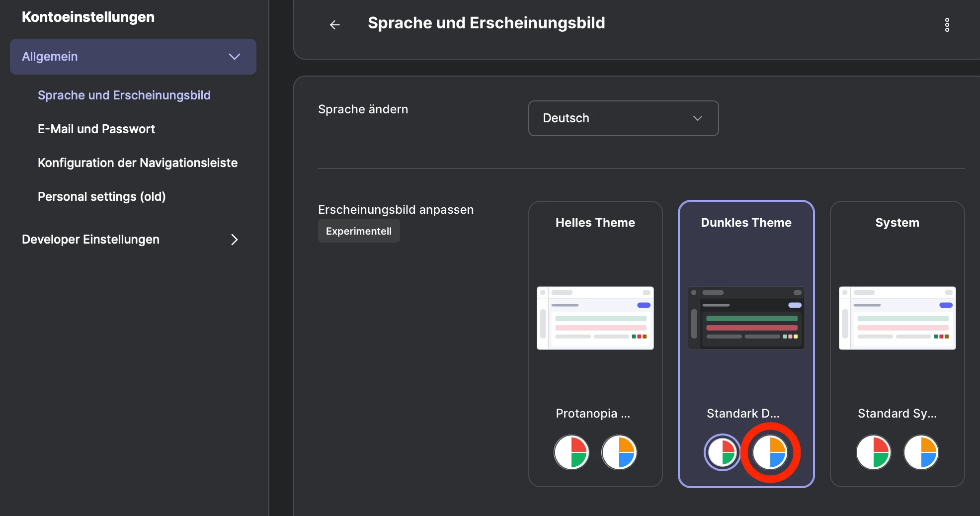Open the Deutsch language dropdown
The height and width of the screenshot is (516, 980).
(623, 118)
